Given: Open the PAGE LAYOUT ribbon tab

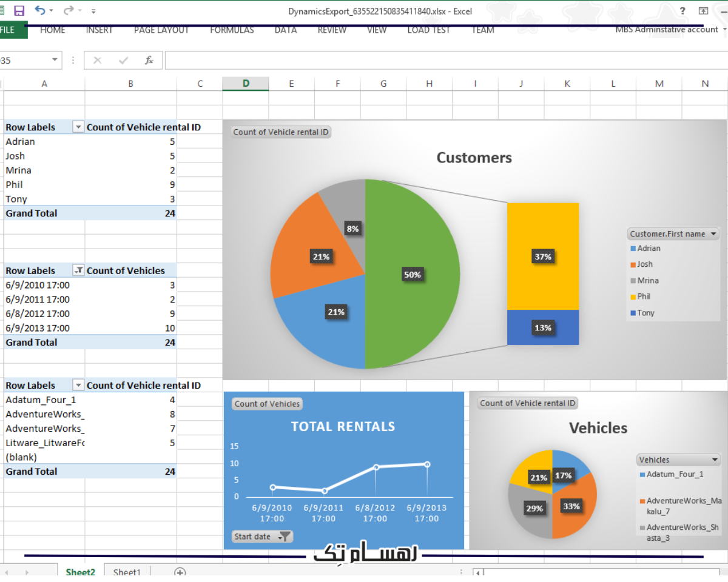Looking at the screenshot, I should tap(161, 30).
